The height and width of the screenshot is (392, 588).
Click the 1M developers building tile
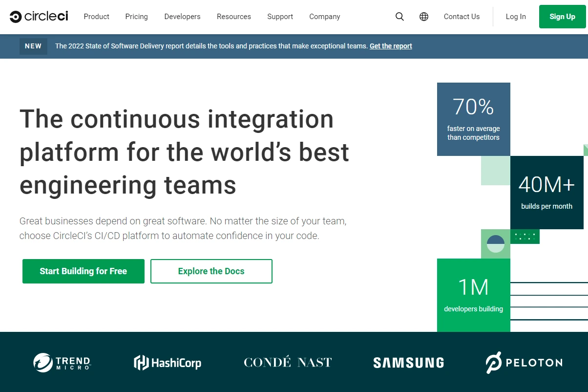point(474,295)
